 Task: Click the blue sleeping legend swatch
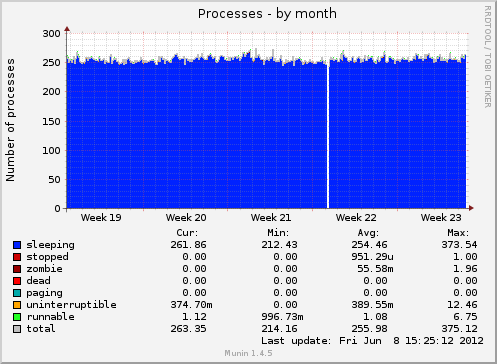click(17, 245)
